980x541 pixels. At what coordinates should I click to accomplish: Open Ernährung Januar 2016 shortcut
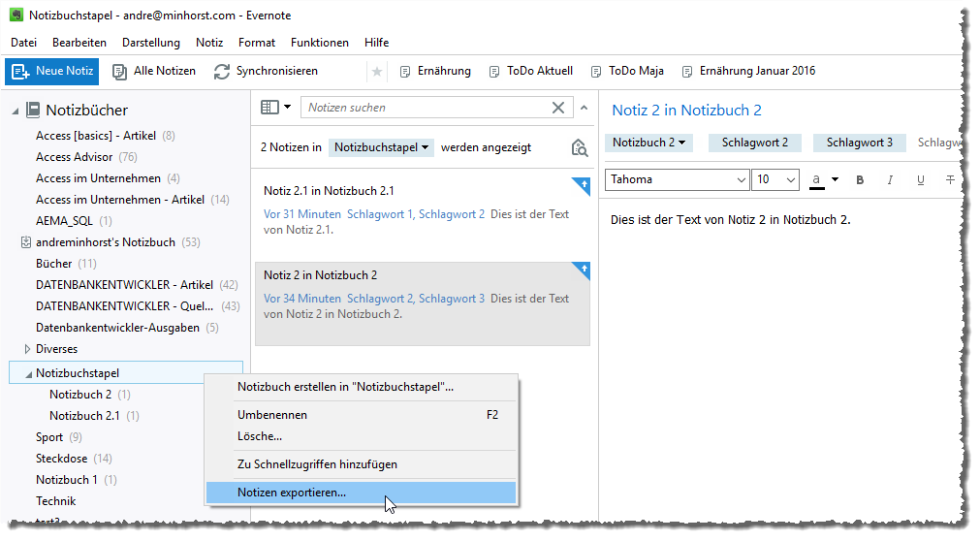(x=748, y=72)
